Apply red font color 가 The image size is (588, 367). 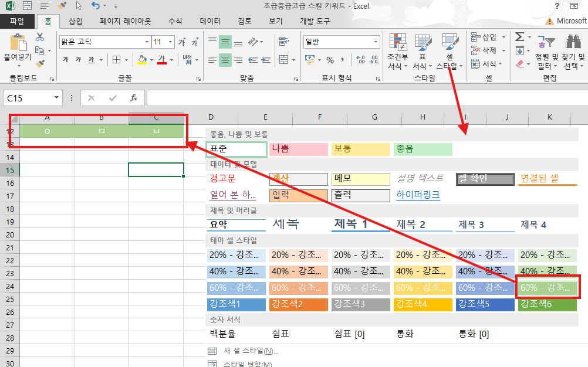pos(162,60)
